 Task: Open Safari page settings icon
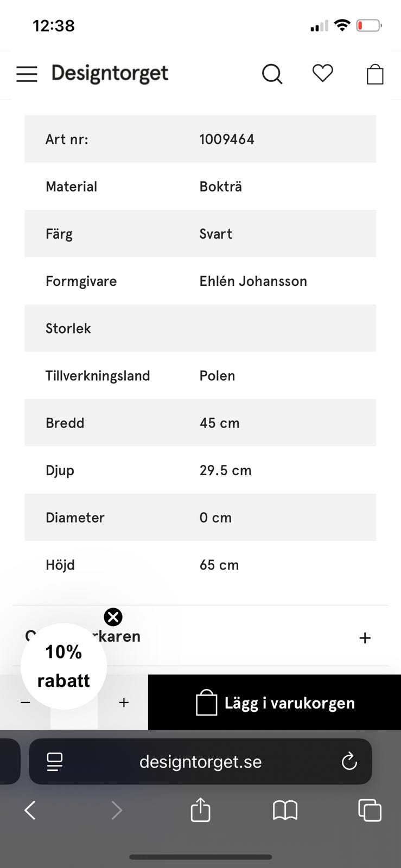pyautogui.click(x=55, y=762)
